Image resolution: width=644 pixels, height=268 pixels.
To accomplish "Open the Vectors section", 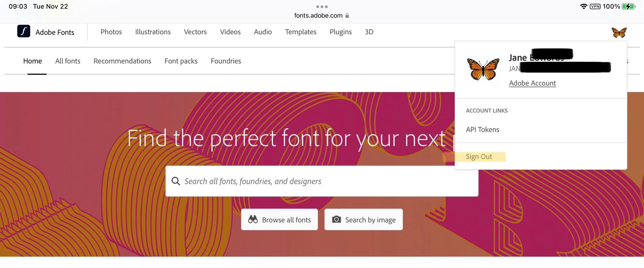I will point(195,32).
